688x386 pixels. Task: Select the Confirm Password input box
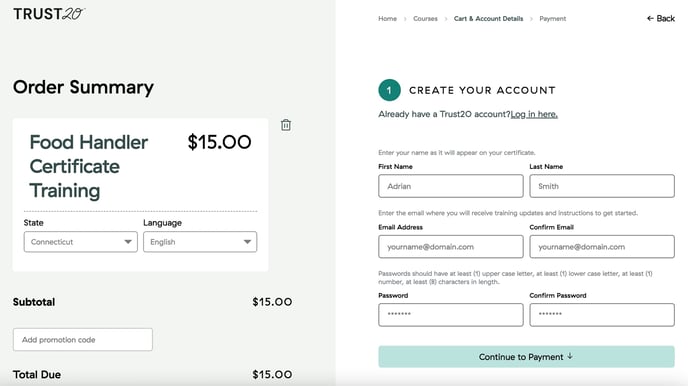coord(602,315)
